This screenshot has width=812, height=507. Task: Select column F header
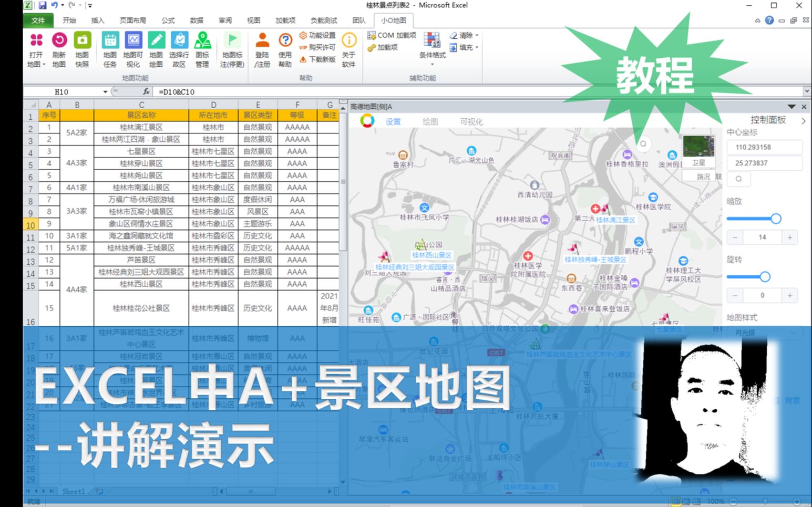[x=297, y=105]
